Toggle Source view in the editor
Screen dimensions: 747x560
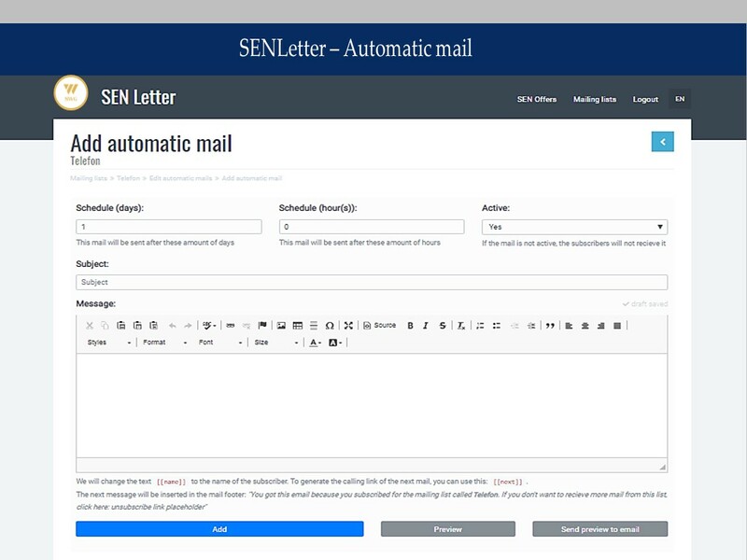point(379,326)
